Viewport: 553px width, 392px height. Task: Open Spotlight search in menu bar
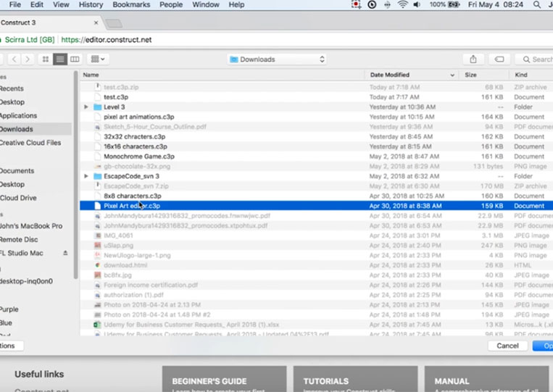(x=537, y=4)
